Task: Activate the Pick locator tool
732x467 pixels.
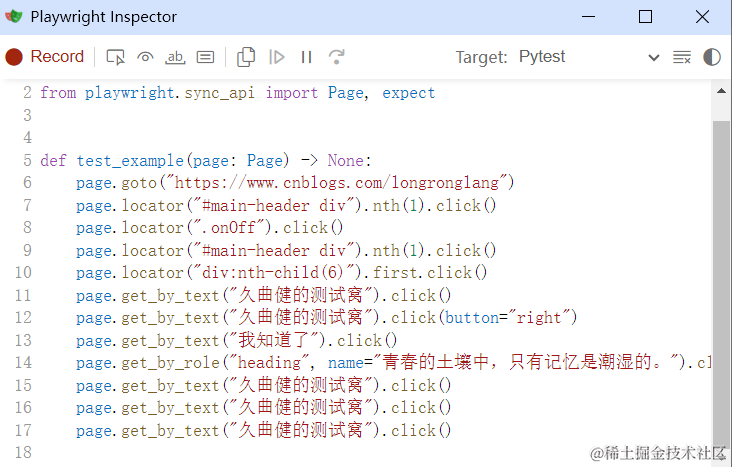Action: point(115,57)
